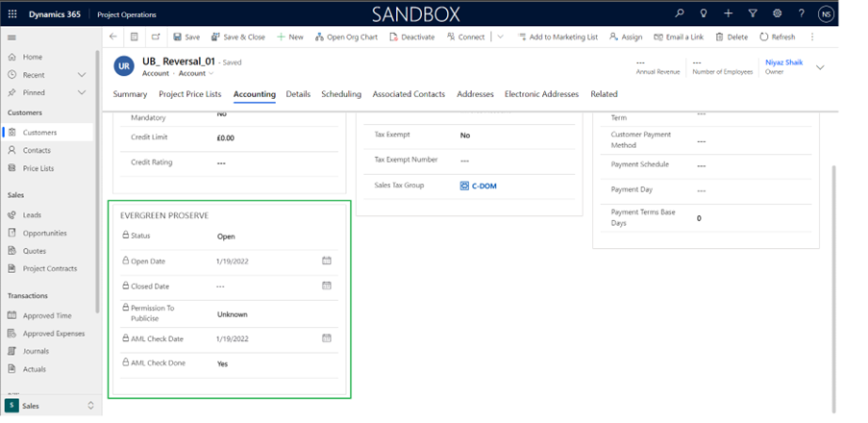The image size is (868, 423).
Task: Click the Save command
Action: 186,37
